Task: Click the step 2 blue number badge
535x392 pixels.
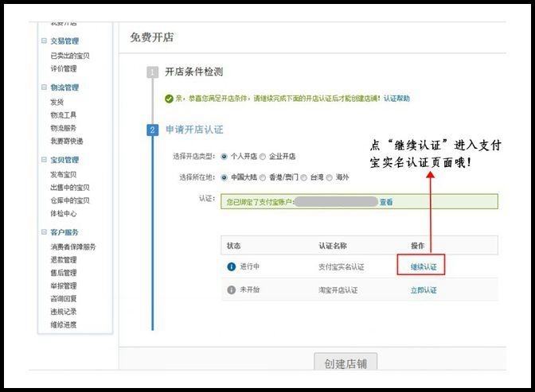Action: tap(153, 130)
